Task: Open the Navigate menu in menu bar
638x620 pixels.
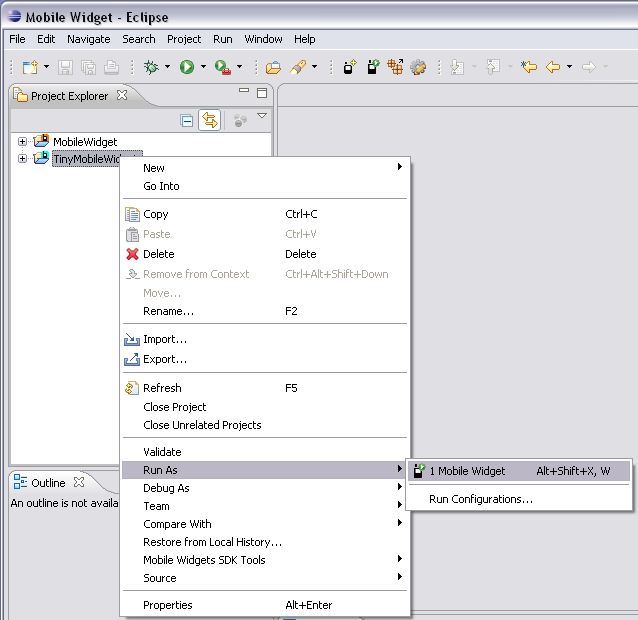Action: point(89,39)
